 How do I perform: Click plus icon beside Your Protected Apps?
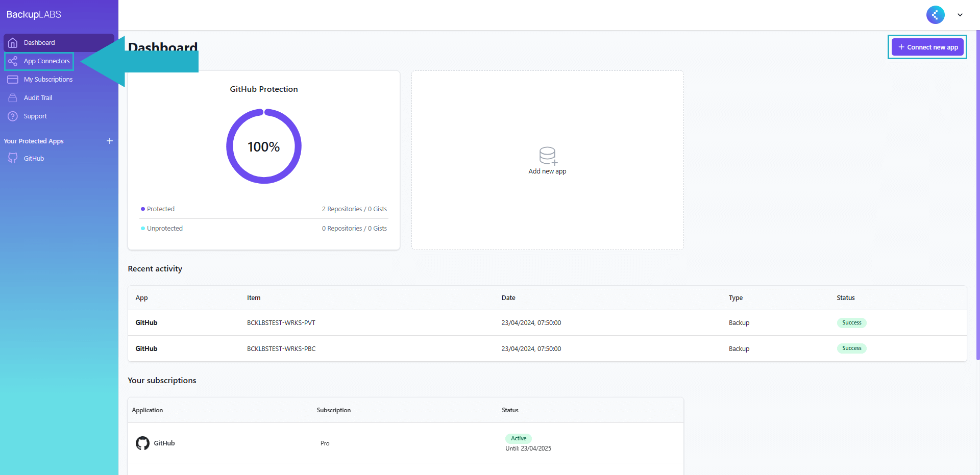[x=110, y=141]
